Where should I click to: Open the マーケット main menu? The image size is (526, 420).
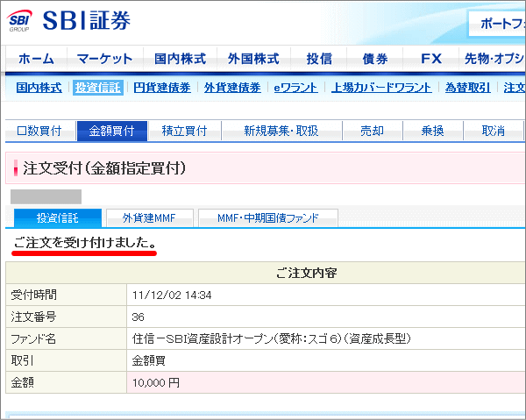(104, 59)
